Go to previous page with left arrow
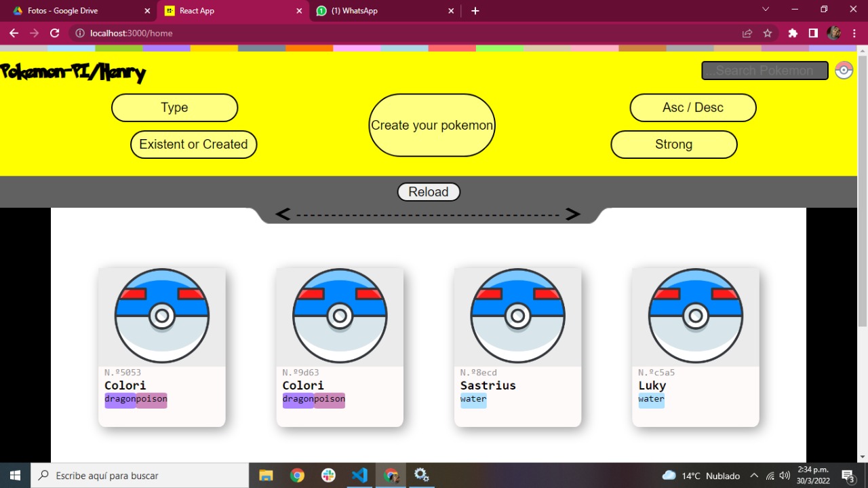 (x=283, y=214)
